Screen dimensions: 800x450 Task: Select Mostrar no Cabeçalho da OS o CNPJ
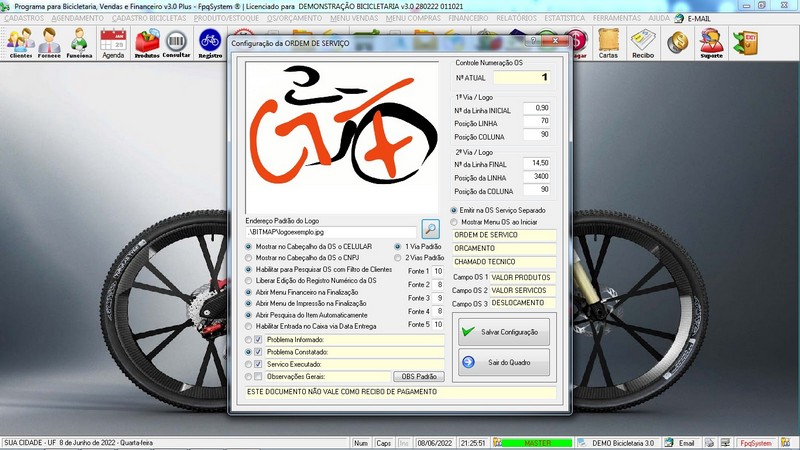(x=248, y=258)
